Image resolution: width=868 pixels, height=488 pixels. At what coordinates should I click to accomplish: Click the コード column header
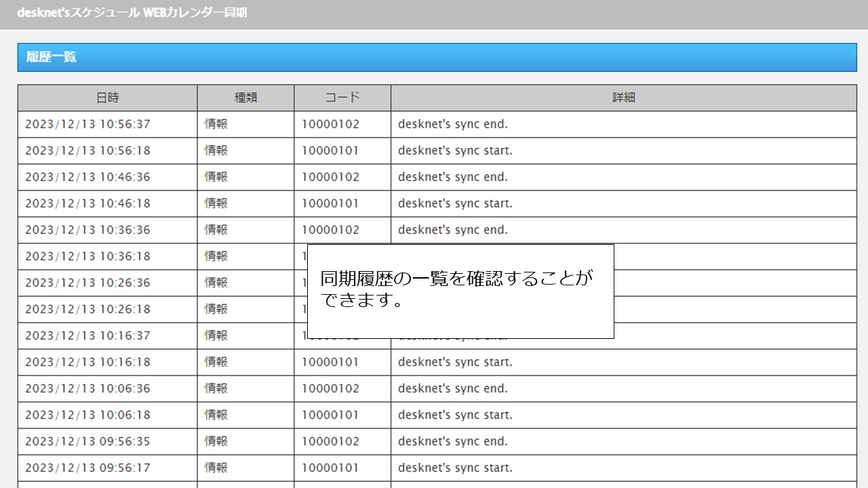(x=342, y=98)
